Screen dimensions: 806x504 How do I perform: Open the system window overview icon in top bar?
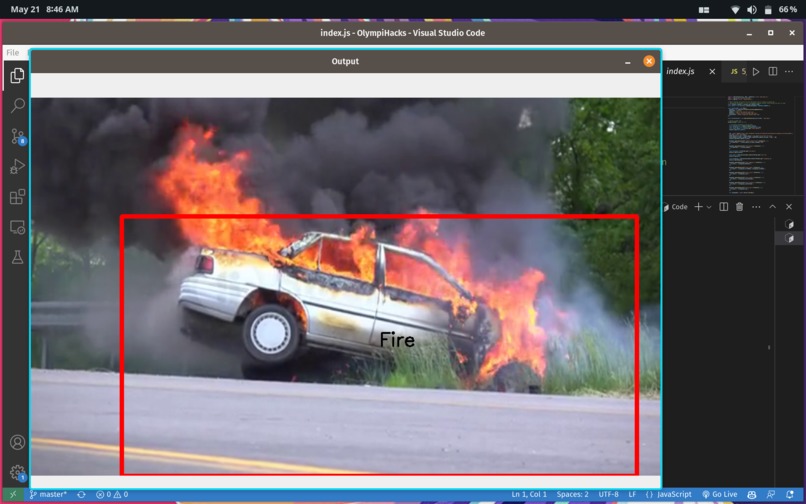(704, 10)
